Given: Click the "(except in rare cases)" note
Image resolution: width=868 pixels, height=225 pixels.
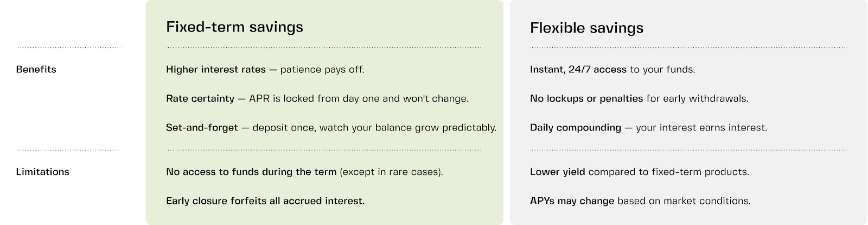Looking at the screenshot, I should coord(391,172).
